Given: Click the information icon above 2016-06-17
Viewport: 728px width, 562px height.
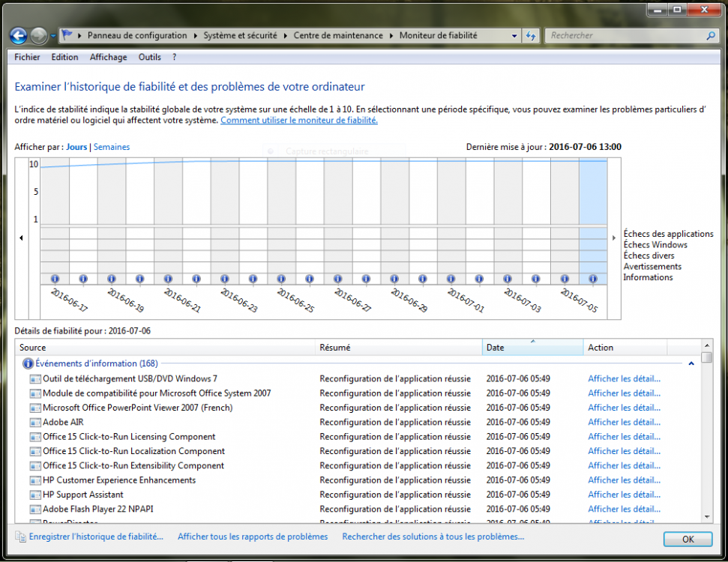Looking at the screenshot, I should (55, 279).
